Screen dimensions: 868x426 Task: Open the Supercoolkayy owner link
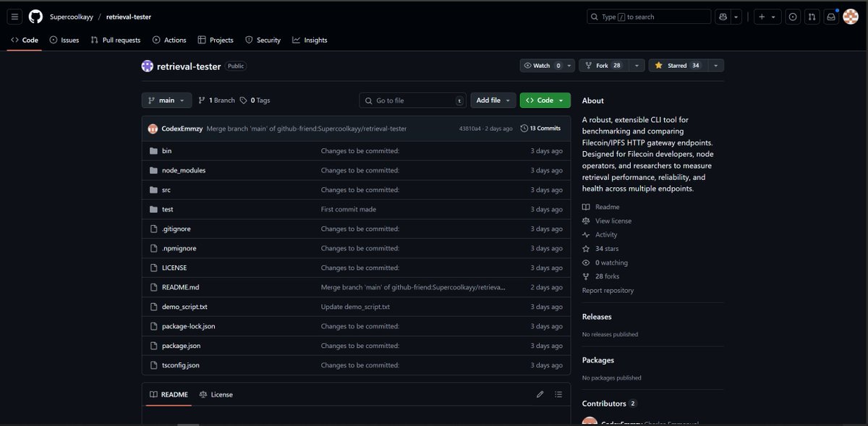coord(71,17)
